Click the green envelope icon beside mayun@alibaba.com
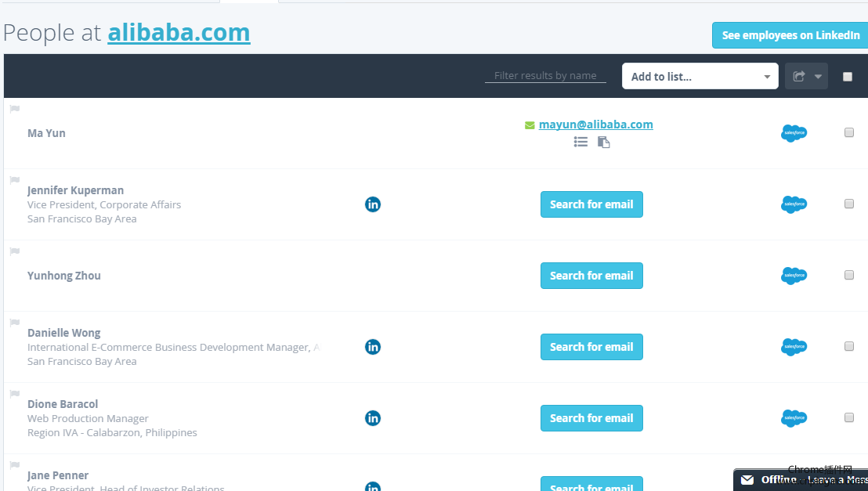Viewport: 868px width, 491px height. click(x=530, y=125)
